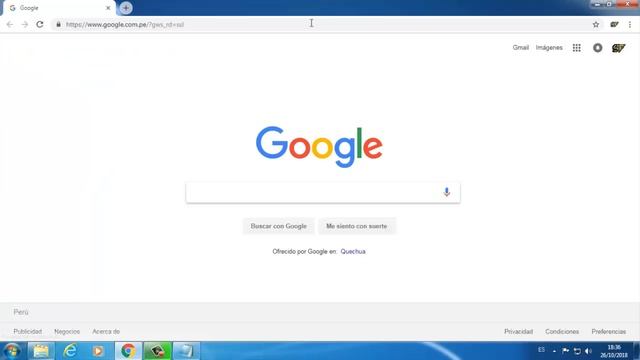
Task: Open the browser extension icon in toolbar
Action: click(x=614, y=24)
